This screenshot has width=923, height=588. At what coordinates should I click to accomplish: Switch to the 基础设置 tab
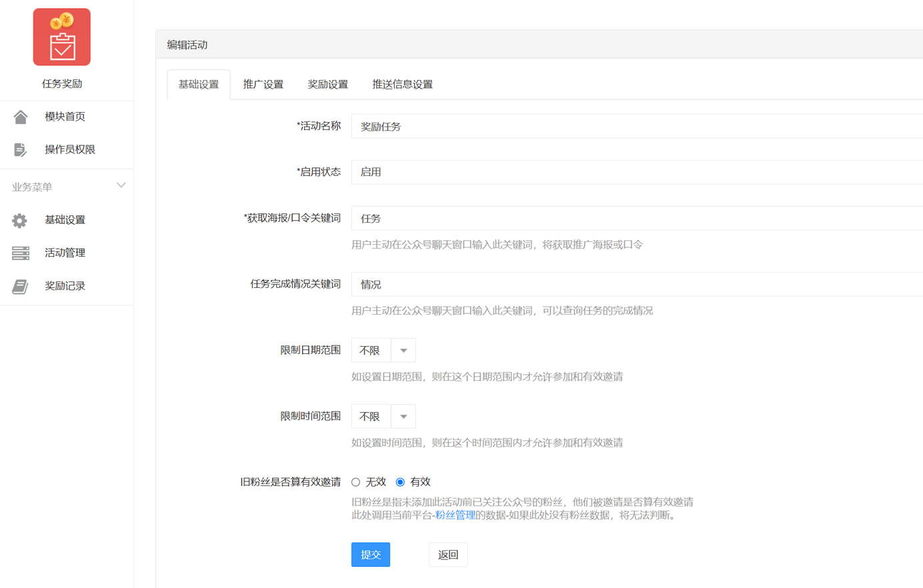coord(199,85)
